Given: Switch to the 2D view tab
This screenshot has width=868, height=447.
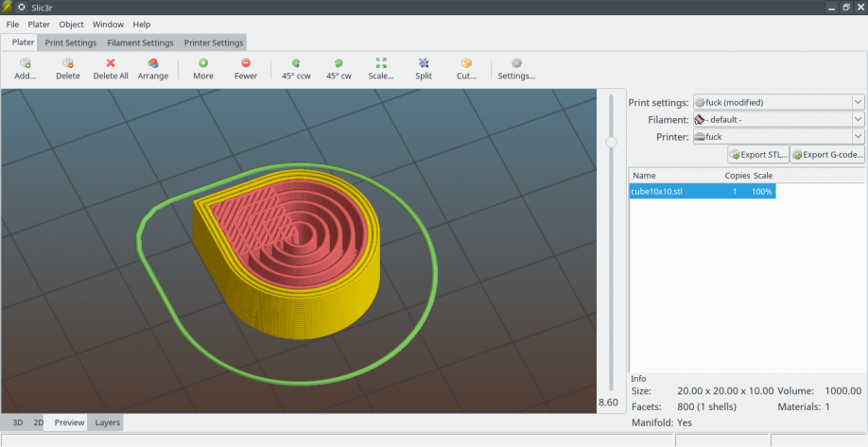Looking at the screenshot, I should point(38,422).
